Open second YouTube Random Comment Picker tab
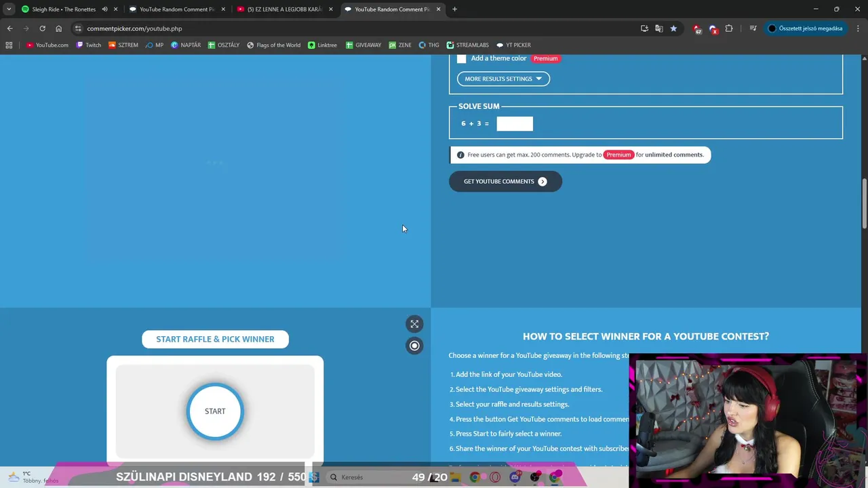 (177, 9)
